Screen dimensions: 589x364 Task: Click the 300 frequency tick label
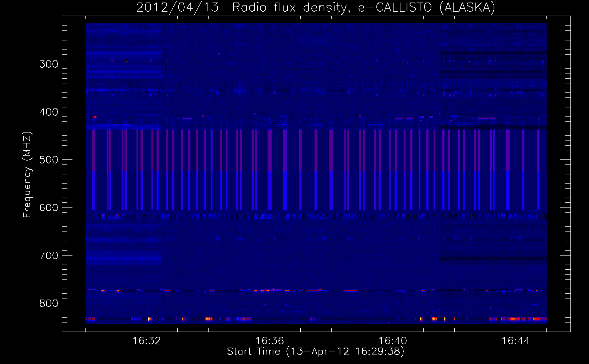click(x=49, y=64)
